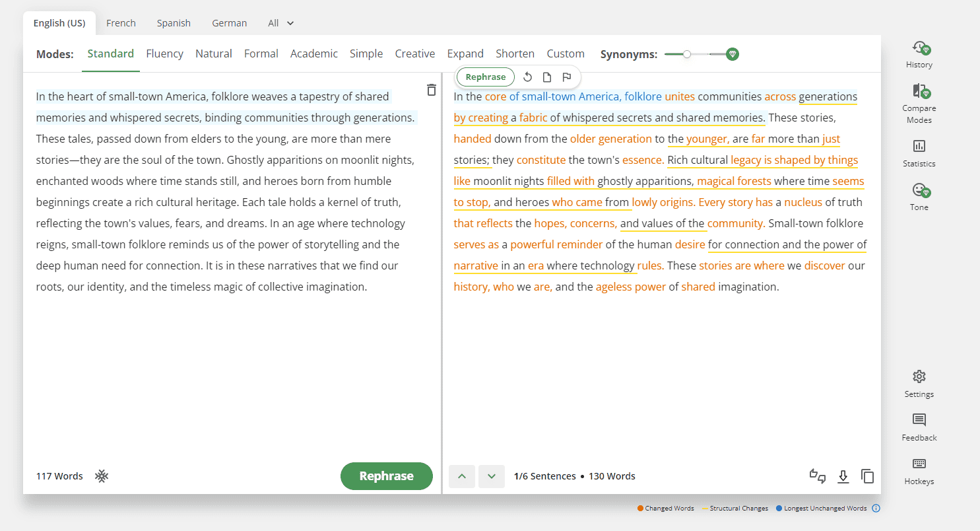Open Compare Modes in the sidebar
The height and width of the screenshot is (531, 980).
(919, 92)
